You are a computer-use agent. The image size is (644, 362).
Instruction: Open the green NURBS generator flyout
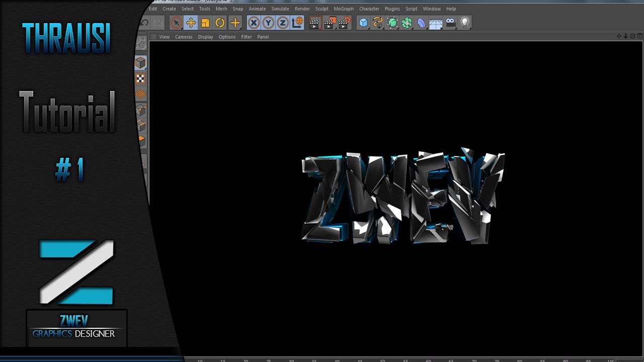click(x=392, y=23)
